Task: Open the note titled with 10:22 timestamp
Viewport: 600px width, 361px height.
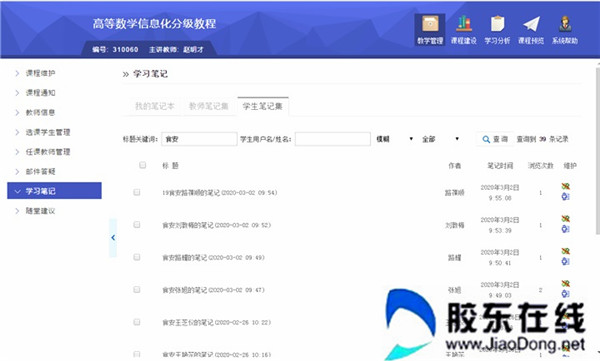Action: coord(217,323)
